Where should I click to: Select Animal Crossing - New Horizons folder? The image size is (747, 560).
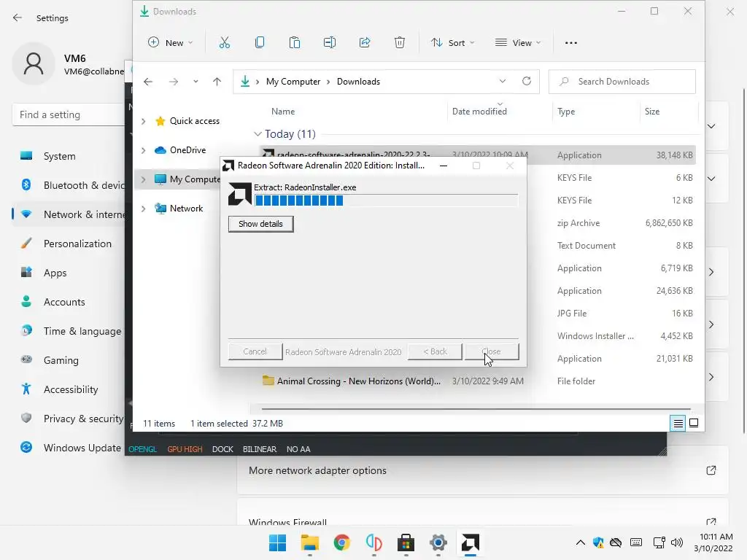[x=358, y=381]
